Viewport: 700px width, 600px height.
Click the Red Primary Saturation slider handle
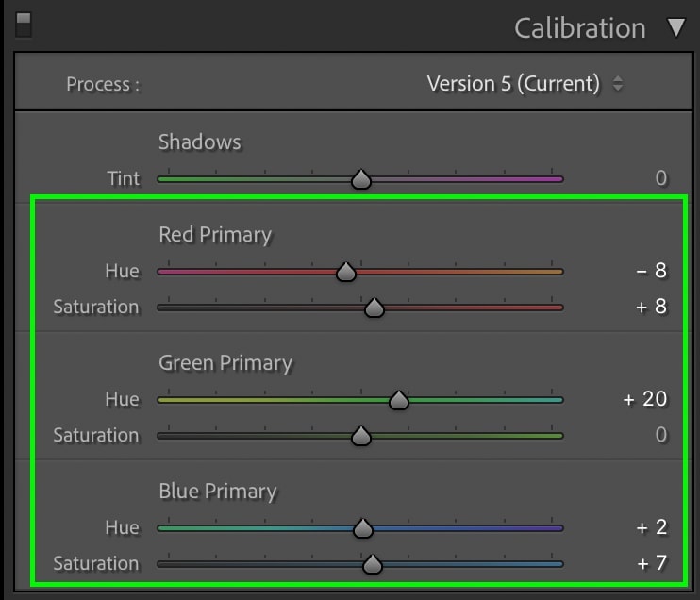[374, 308]
